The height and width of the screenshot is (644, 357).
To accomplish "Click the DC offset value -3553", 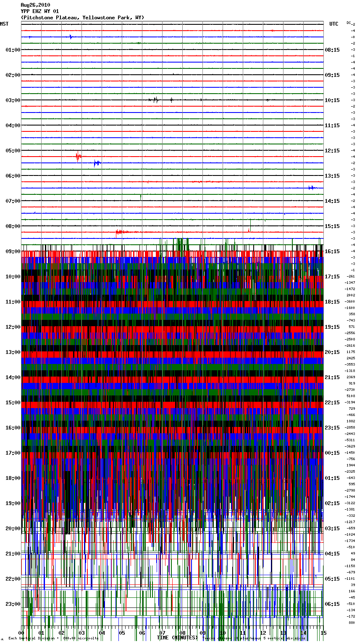I will [x=350, y=365].
